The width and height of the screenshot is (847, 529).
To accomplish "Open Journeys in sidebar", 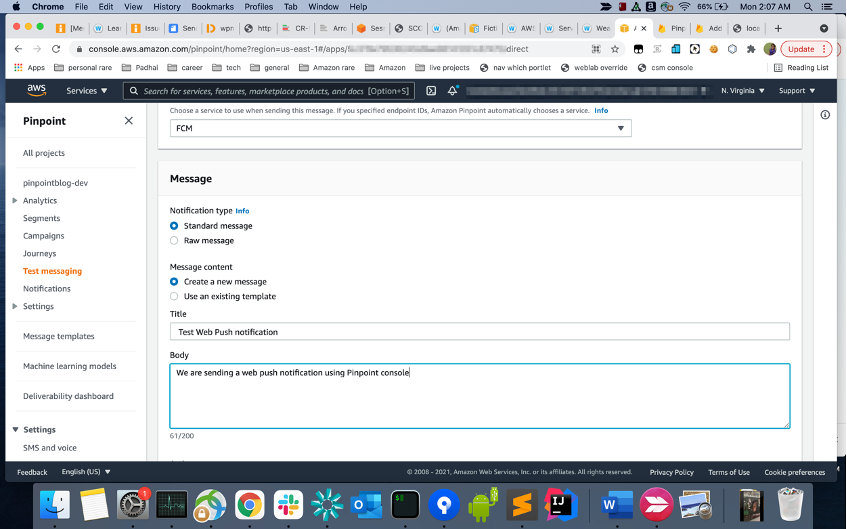I will click(x=39, y=253).
